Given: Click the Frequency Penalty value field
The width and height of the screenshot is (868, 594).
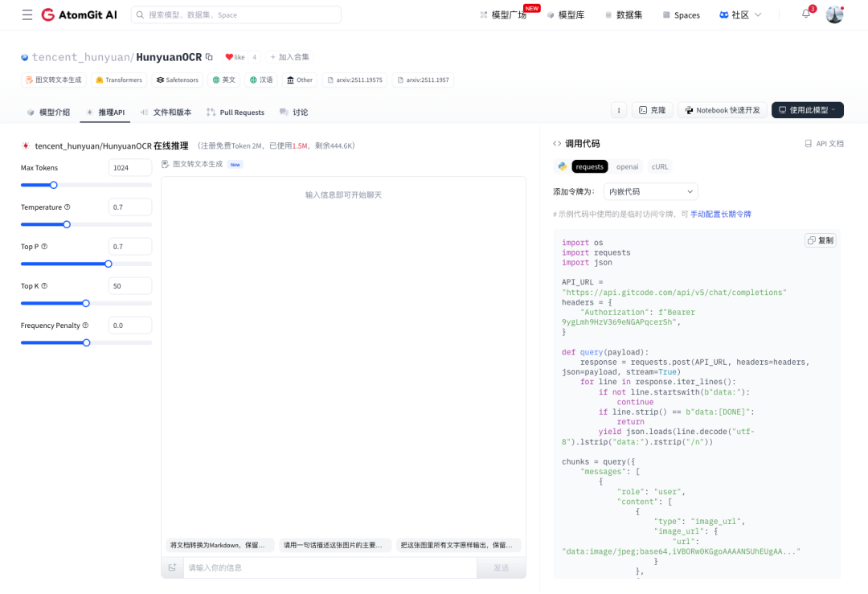Looking at the screenshot, I should tap(130, 326).
